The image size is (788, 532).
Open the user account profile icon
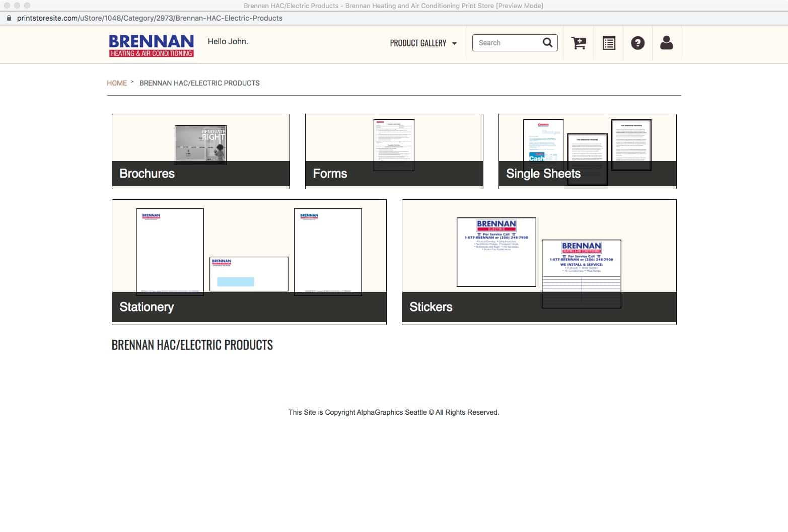(666, 43)
